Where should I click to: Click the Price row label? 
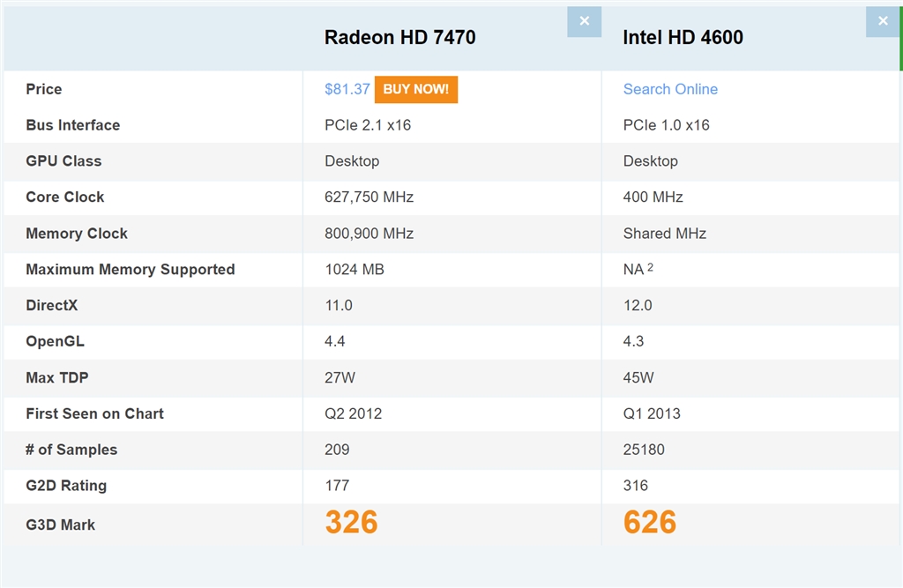(x=44, y=89)
